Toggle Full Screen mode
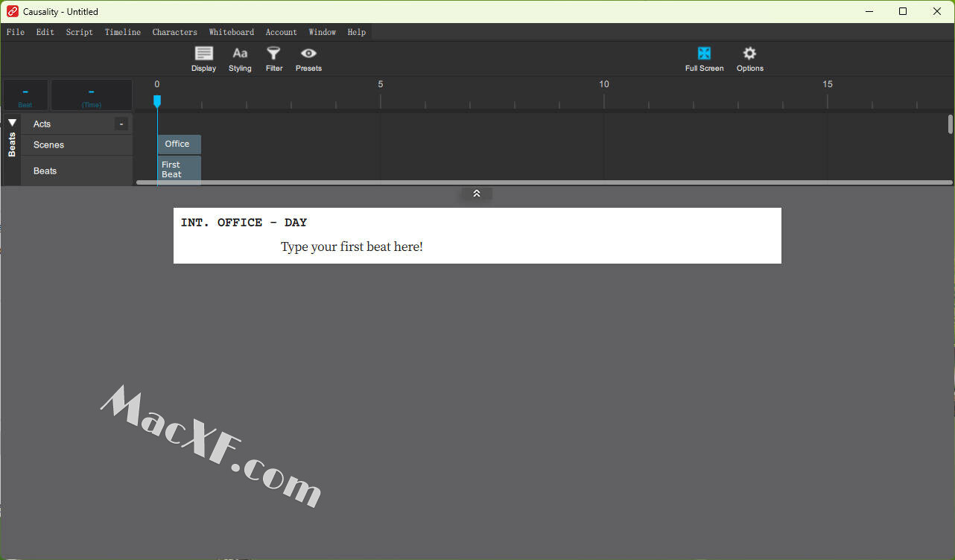Screen dimensions: 955x560 [704, 59]
